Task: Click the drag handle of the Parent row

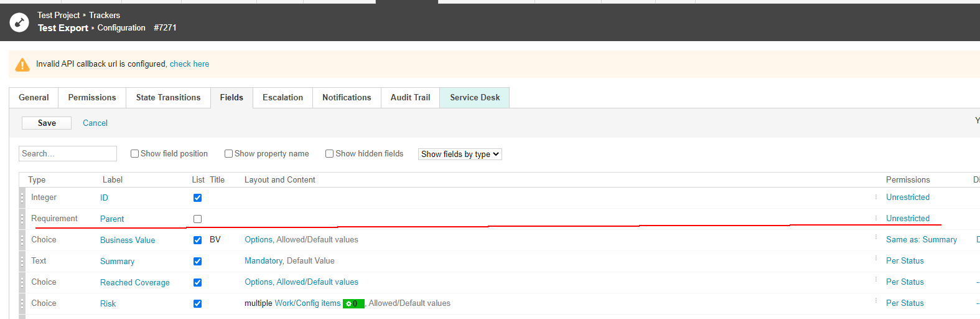Action: click(x=22, y=219)
